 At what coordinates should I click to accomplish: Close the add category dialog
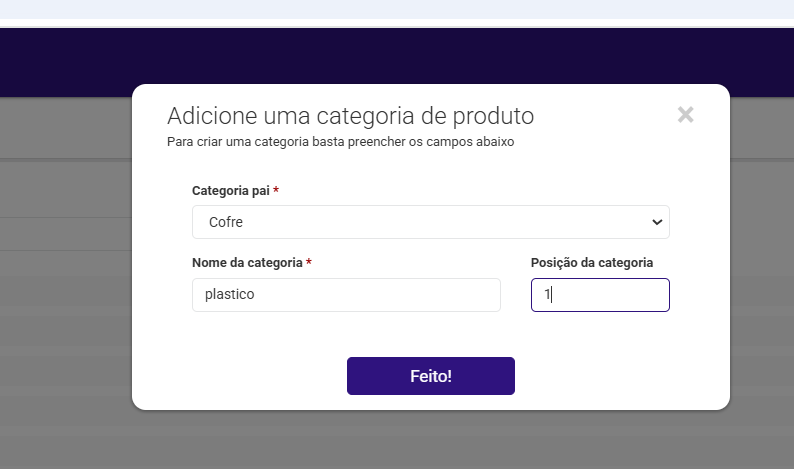685,114
